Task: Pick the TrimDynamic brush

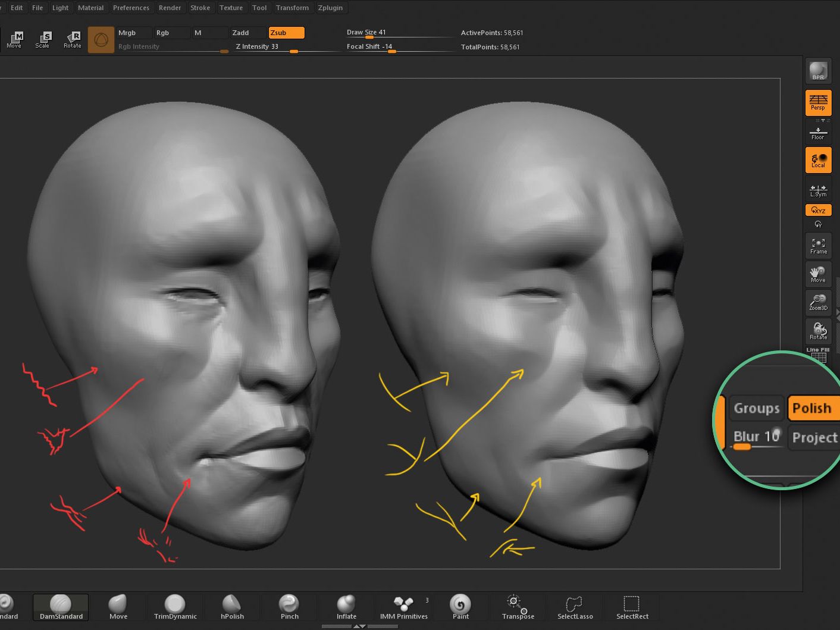Action: click(x=175, y=607)
